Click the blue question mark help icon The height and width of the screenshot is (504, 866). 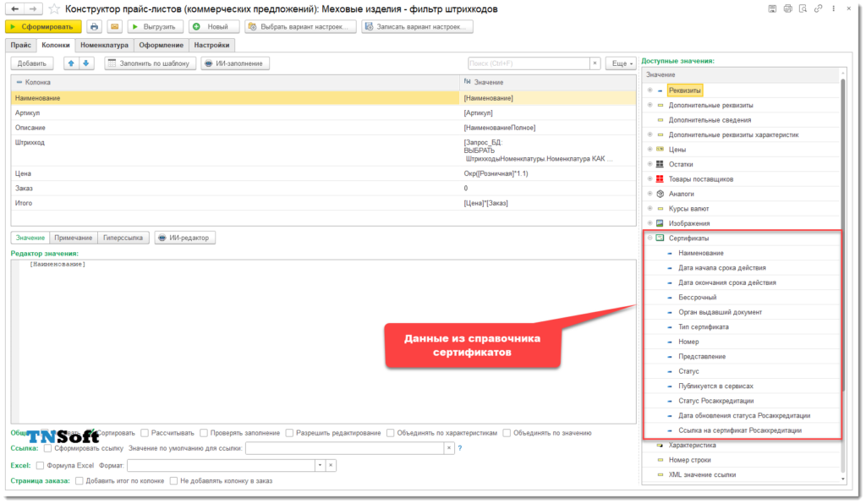(459, 448)
